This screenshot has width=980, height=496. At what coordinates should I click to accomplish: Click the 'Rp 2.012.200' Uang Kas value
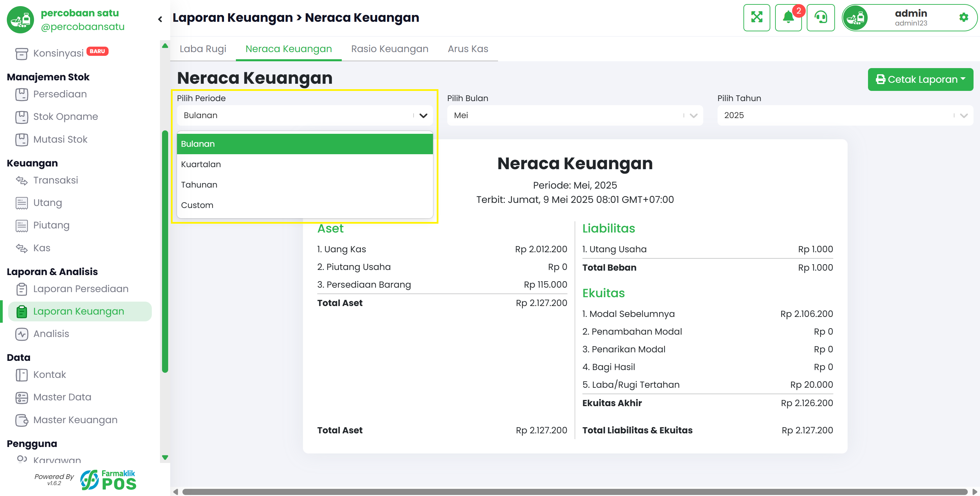541,249
